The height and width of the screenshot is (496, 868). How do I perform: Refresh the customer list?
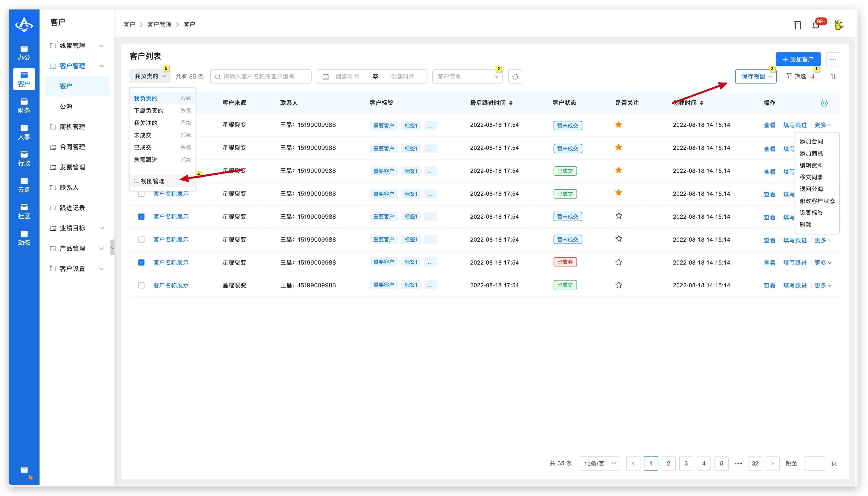coord(515,76)
